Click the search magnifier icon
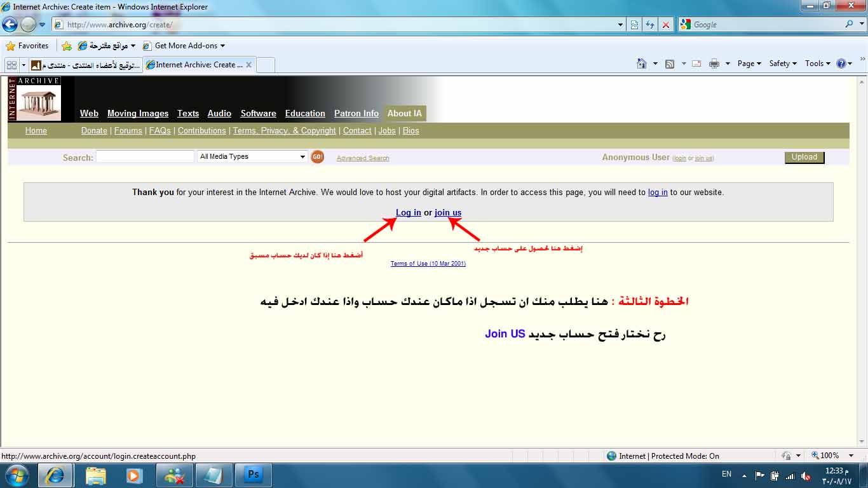The height and width of the screenshot is (488, 868). point(849,24)
